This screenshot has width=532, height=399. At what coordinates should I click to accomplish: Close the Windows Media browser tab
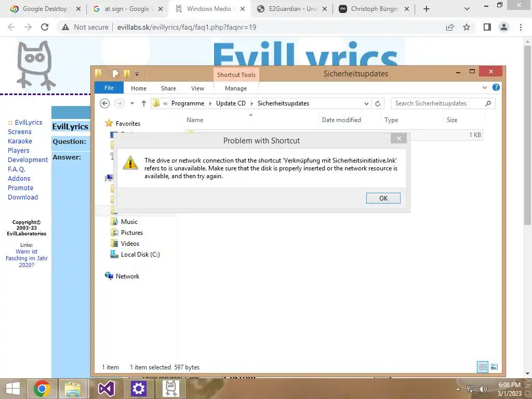242,9
